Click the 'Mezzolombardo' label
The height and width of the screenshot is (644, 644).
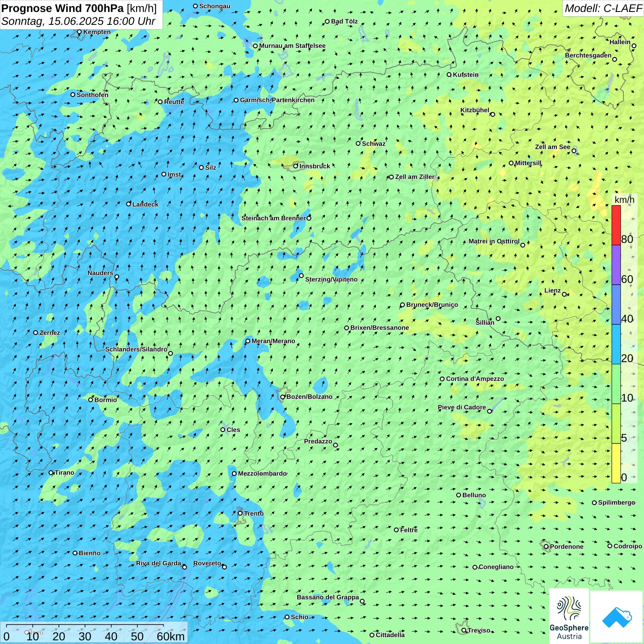tap(262, 473)
